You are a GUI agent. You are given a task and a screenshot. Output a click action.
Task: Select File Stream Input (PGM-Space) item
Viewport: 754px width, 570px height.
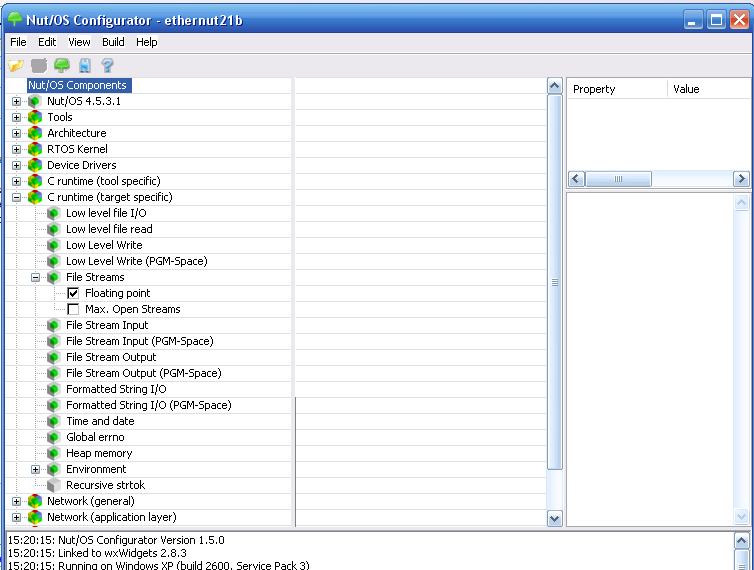(139, 341)
